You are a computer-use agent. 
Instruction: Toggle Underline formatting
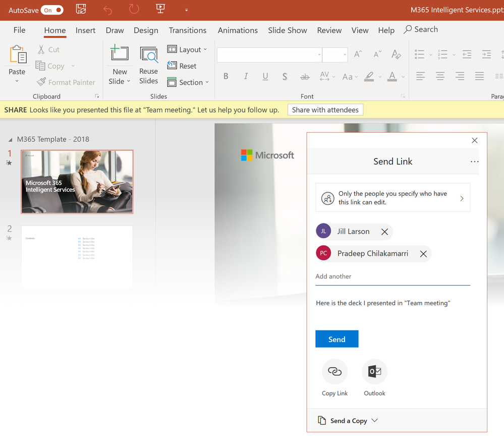click(265, 77)
